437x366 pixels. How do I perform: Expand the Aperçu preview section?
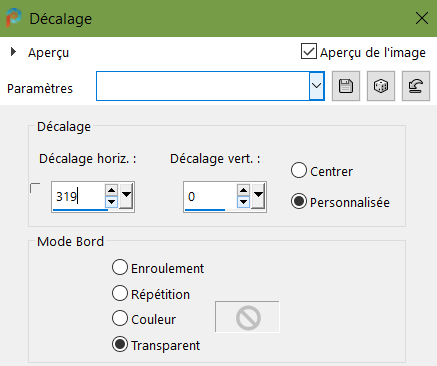13,52
